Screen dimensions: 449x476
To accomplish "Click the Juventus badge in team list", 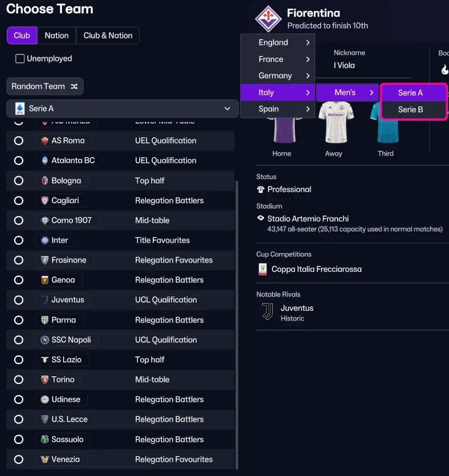I will click(44, 300).
